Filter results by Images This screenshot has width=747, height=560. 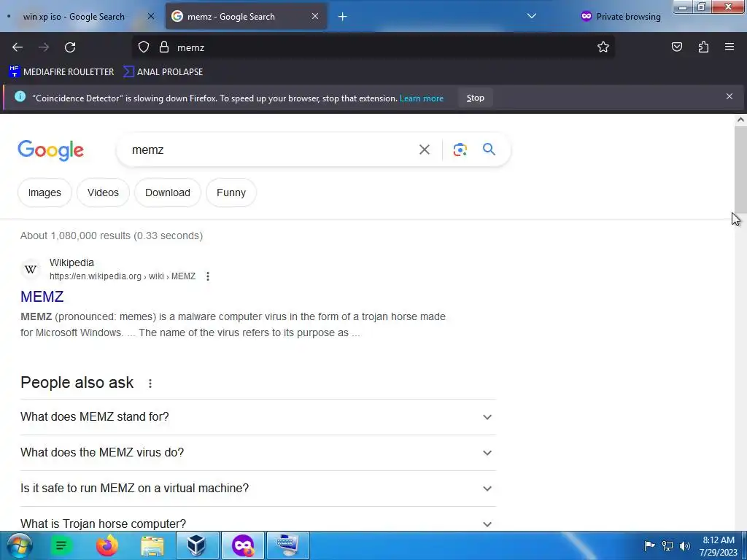click(44, 192)
